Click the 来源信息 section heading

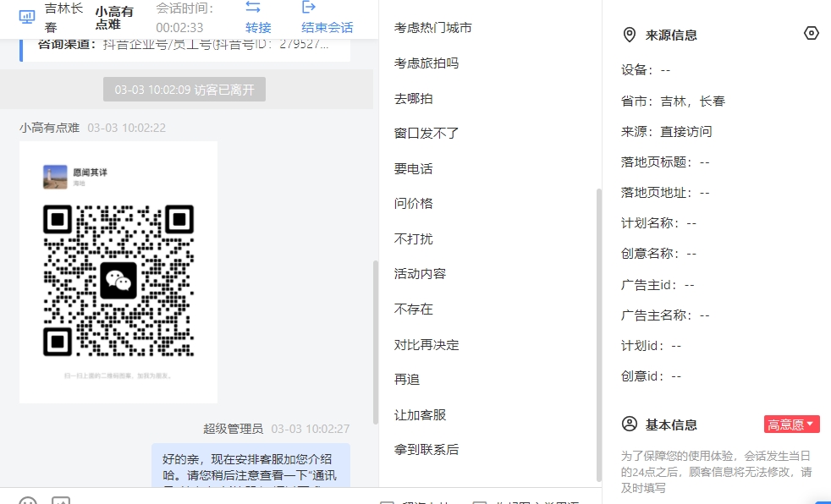671,36
